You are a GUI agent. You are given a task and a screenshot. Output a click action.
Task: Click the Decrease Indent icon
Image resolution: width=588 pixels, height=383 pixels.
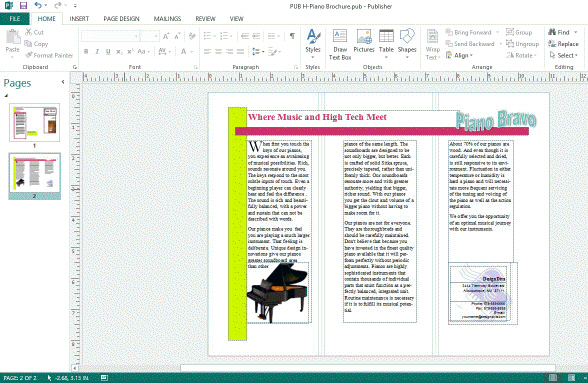[245, 36]
